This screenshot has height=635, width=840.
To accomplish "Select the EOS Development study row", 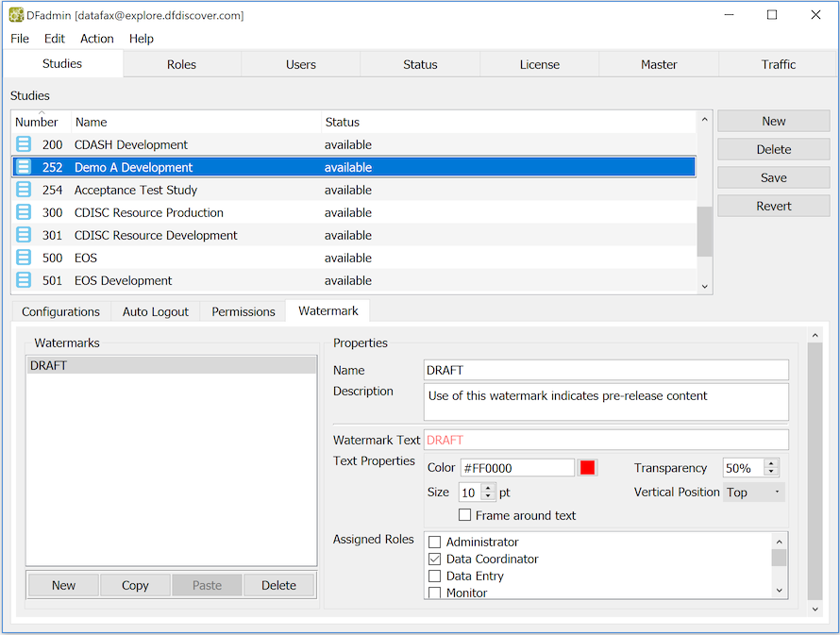I will point(354,280).
